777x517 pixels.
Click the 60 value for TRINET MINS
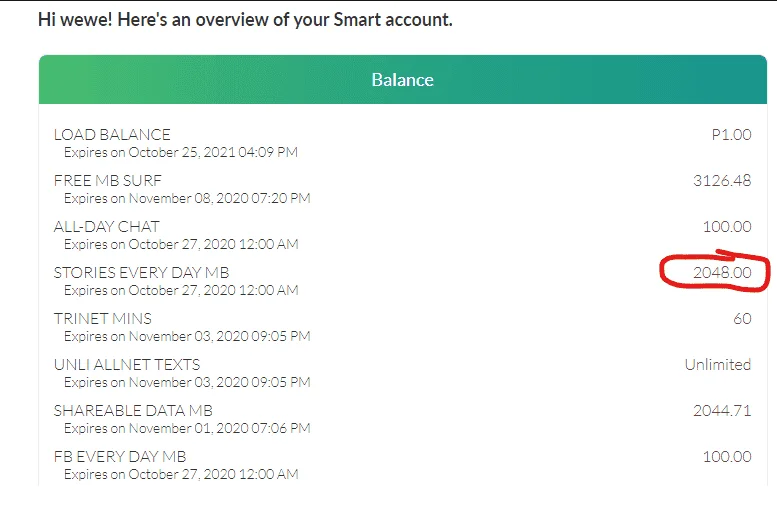[742, 319]
